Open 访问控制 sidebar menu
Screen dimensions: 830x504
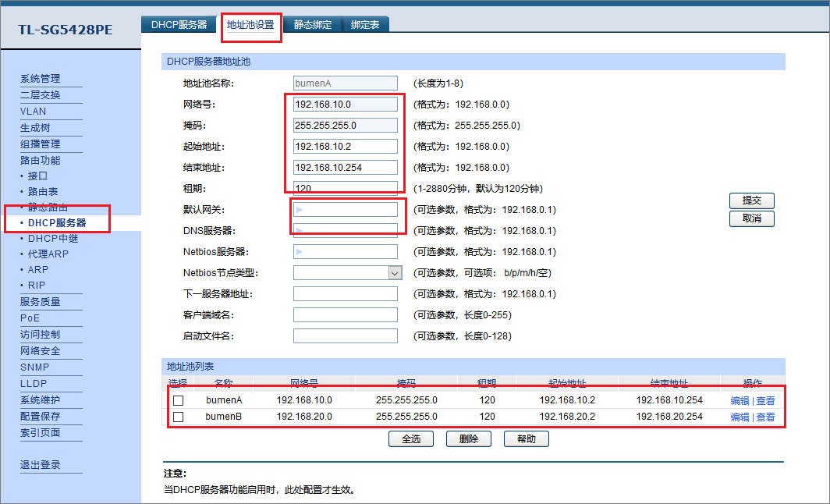(x=41, y=335)
